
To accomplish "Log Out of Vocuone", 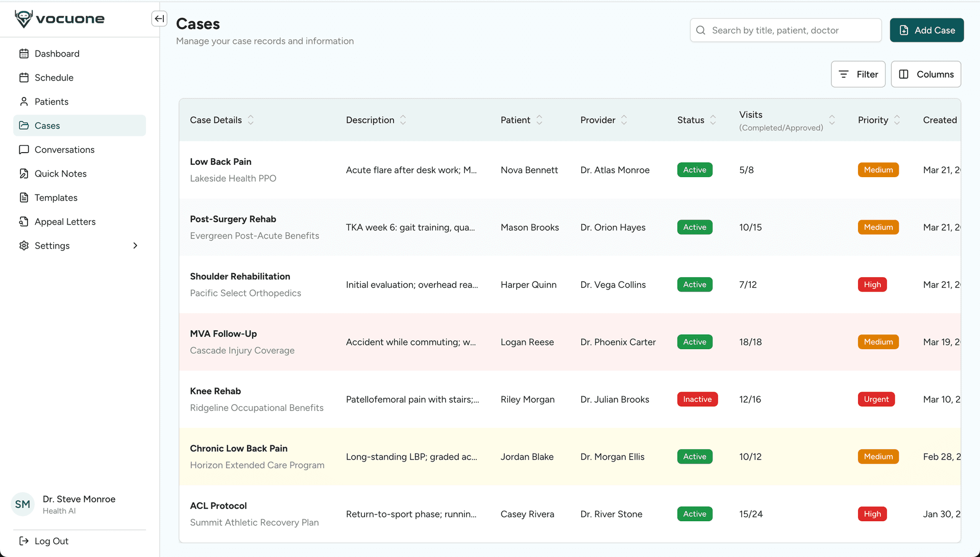I will (x=51, y=541).
